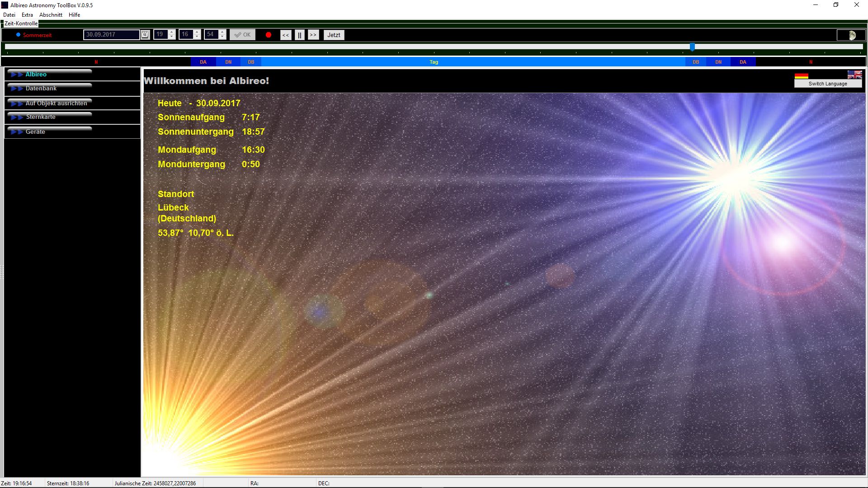Rewind time with the << button
The height and width of the screenshot is (488, 868).
point(286,35)
